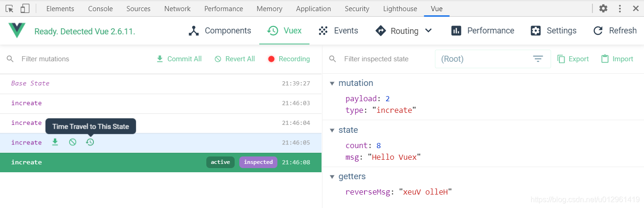Screen dimensions: 644x208
Task: Export the Vuex state
Action: click(573, 59)
